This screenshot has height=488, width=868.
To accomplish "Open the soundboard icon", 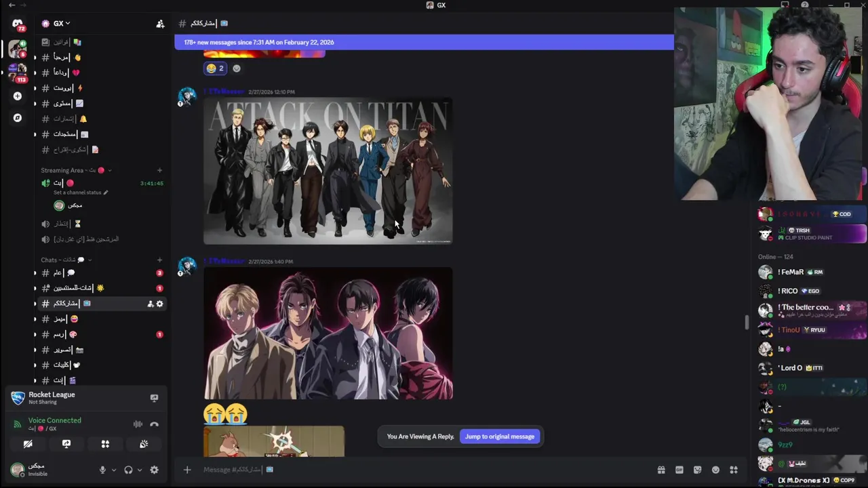I will 144,444.
